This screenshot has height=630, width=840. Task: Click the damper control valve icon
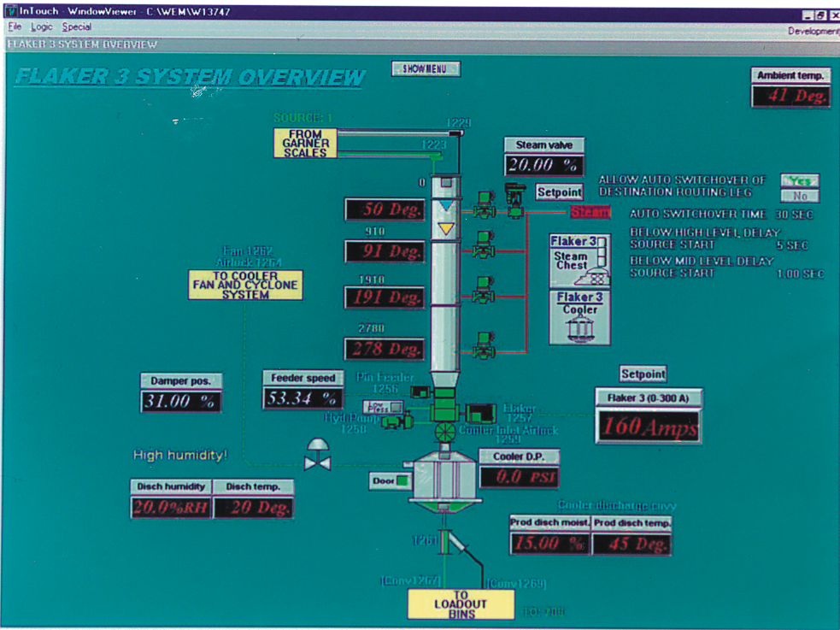coord(316,455)
